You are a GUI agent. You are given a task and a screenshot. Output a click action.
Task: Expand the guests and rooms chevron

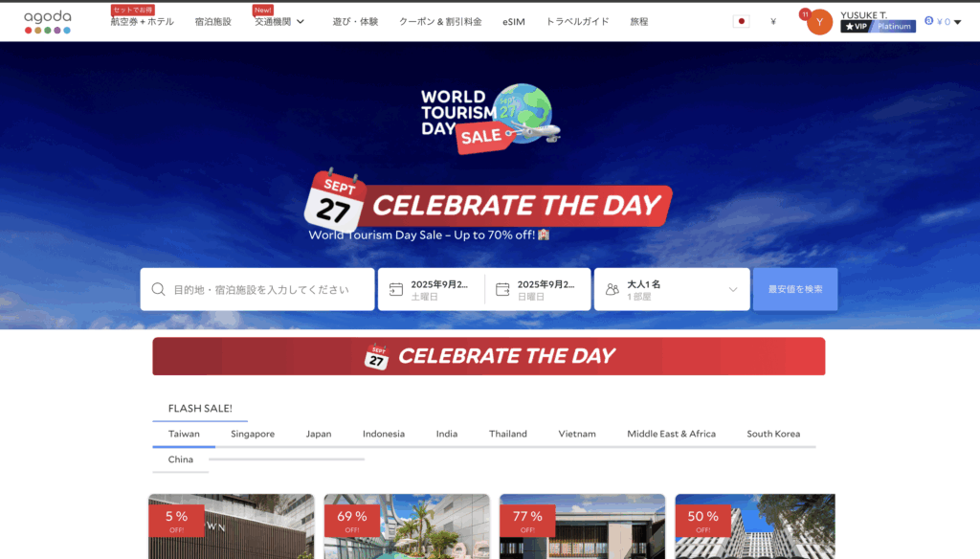point(733,289)
